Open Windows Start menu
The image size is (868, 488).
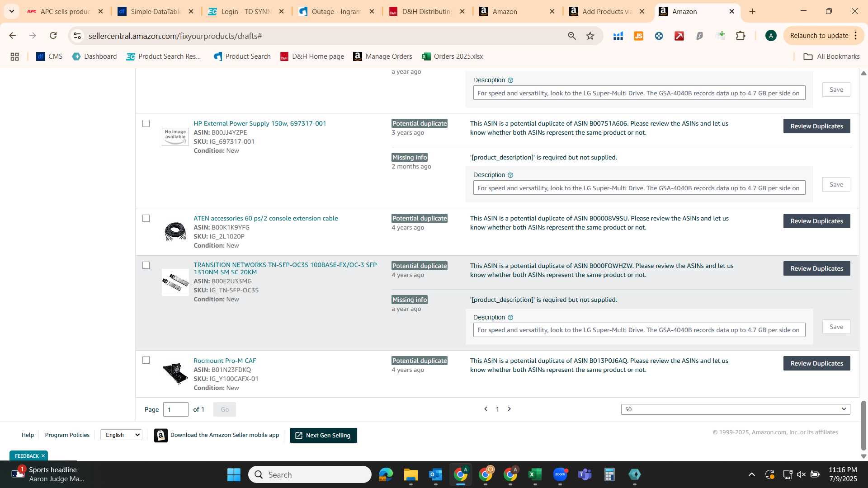234,474
